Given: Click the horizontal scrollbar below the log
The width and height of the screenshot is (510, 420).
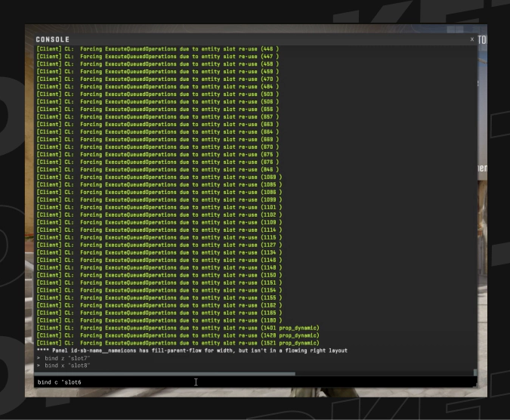Looking at the screenshot, I should pyautogui.click(x=166, y=374).
